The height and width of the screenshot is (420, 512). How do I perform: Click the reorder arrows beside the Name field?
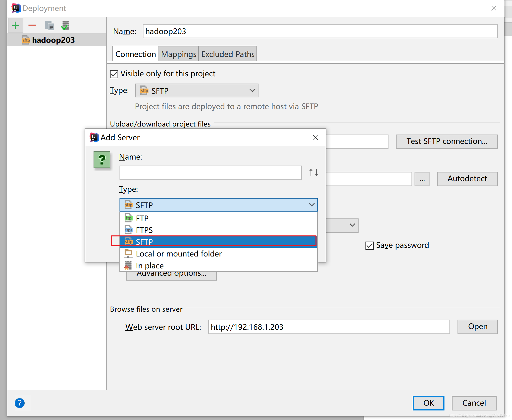[x=313, y=172]
